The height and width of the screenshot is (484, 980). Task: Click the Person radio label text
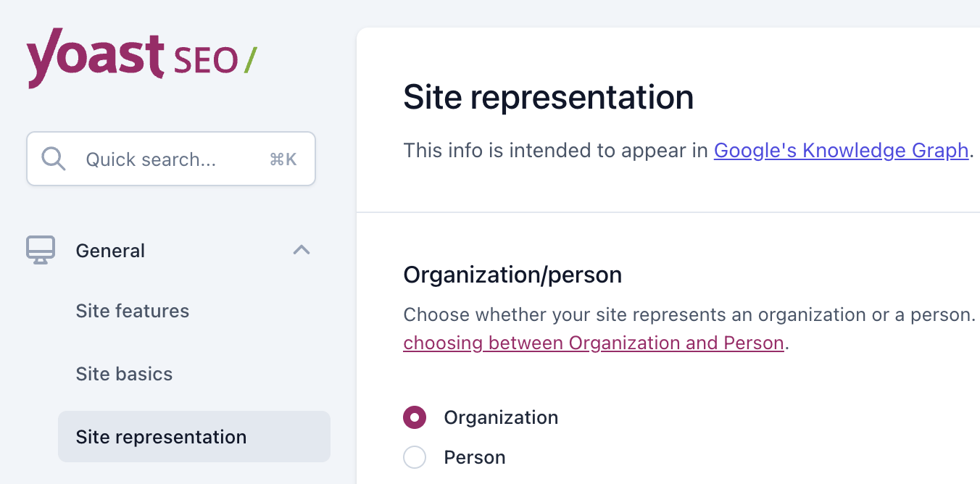(x=475, y=457)
